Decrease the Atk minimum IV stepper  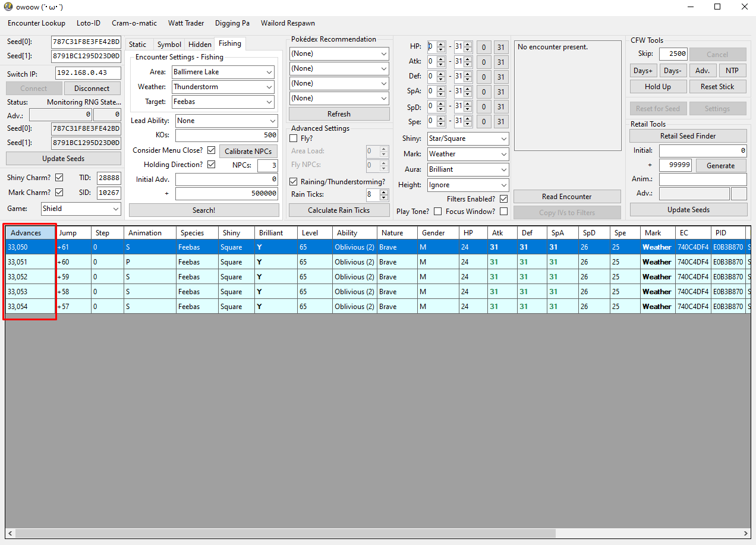coord(440,64)
